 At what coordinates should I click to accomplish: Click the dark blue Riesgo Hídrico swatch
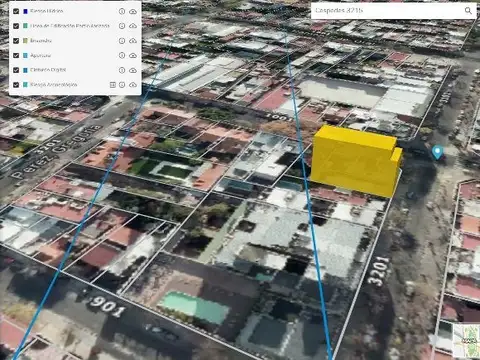[x=25, y=11]
